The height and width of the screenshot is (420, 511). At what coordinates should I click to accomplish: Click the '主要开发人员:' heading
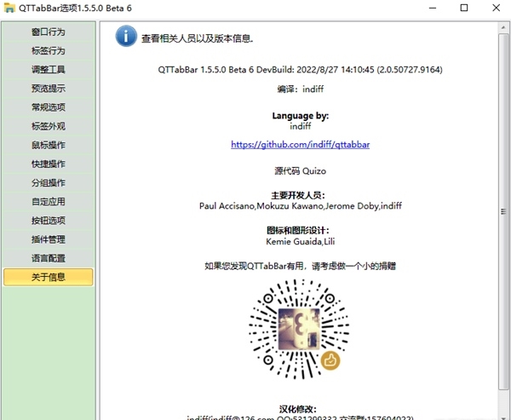pyautogui.click(x=298, y=196)
